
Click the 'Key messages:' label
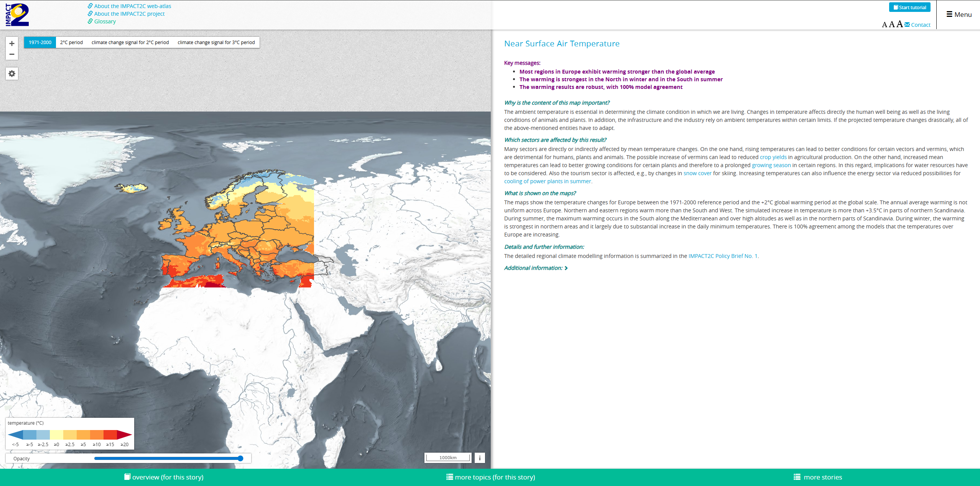click(x=522, y=63)
